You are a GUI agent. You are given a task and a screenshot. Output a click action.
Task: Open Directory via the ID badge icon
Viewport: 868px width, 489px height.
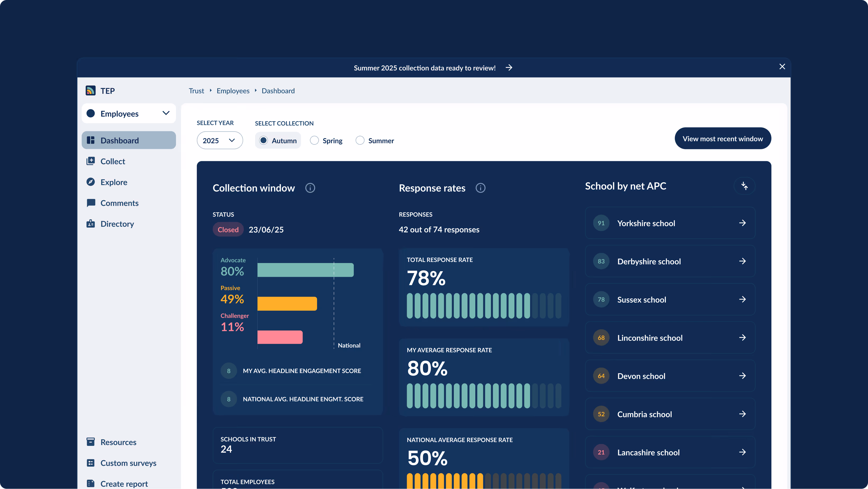[x=91, y=224]
